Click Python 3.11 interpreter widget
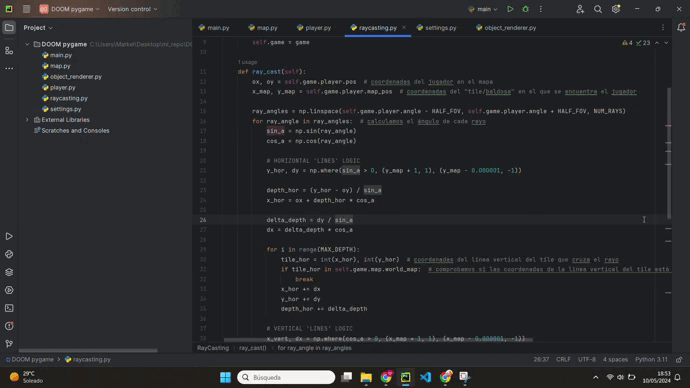The height and width of the screenshot is (388, 690). (651, 359)
